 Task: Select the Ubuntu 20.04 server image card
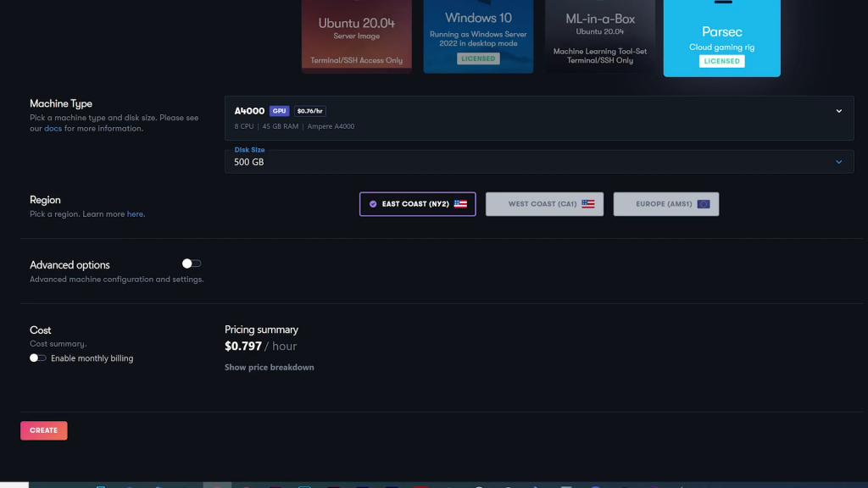coord(357,36)
